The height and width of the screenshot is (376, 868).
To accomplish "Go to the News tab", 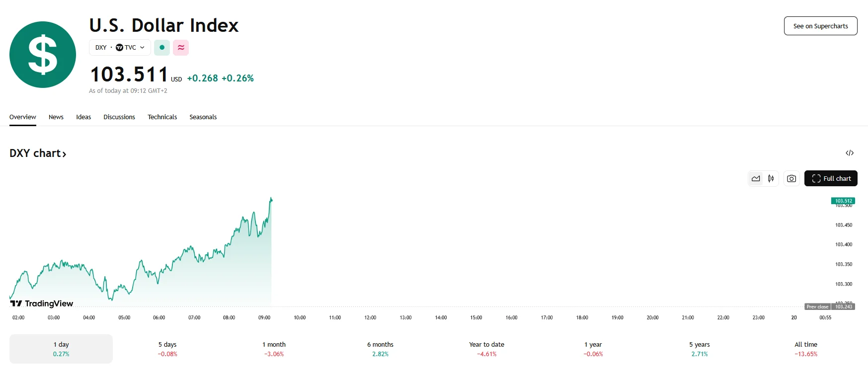I will click(56, 117).
